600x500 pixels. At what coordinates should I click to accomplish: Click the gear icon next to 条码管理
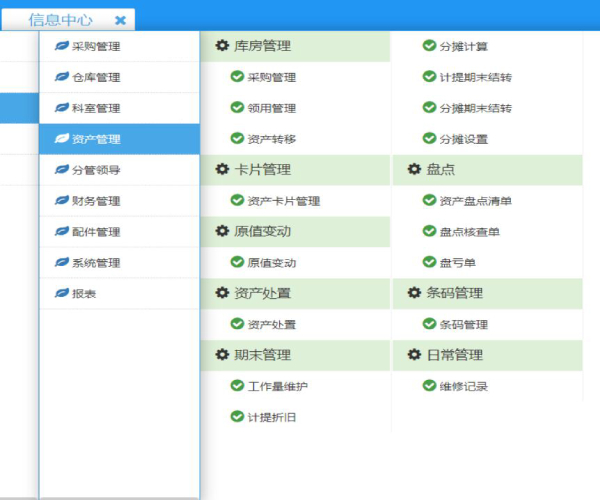[414, 293]
